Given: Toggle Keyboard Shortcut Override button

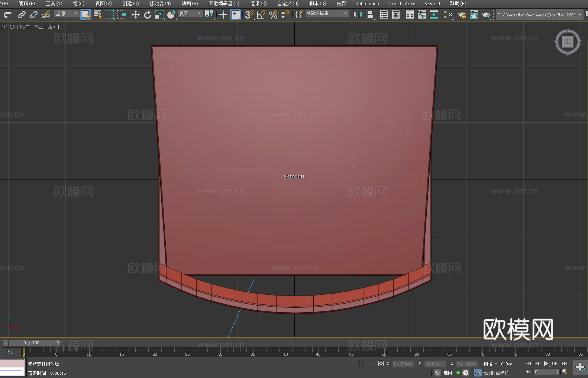Looking at the screenshot, I should tap(235, 14).
